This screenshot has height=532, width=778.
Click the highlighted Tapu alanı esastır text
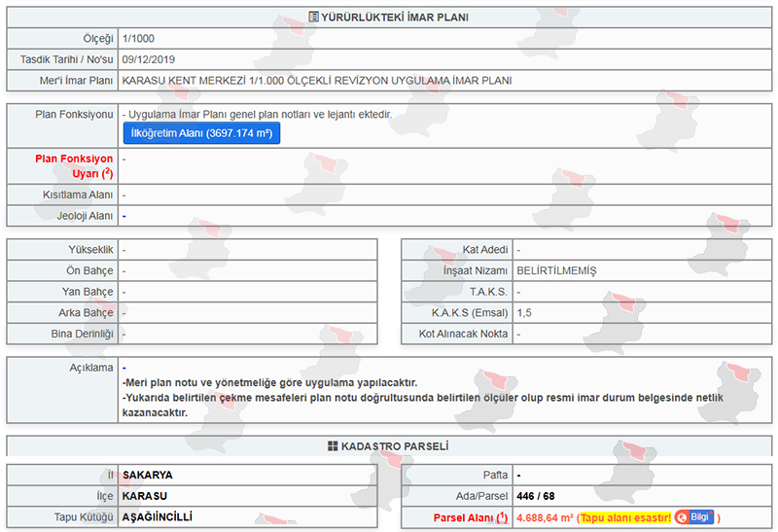623,517
